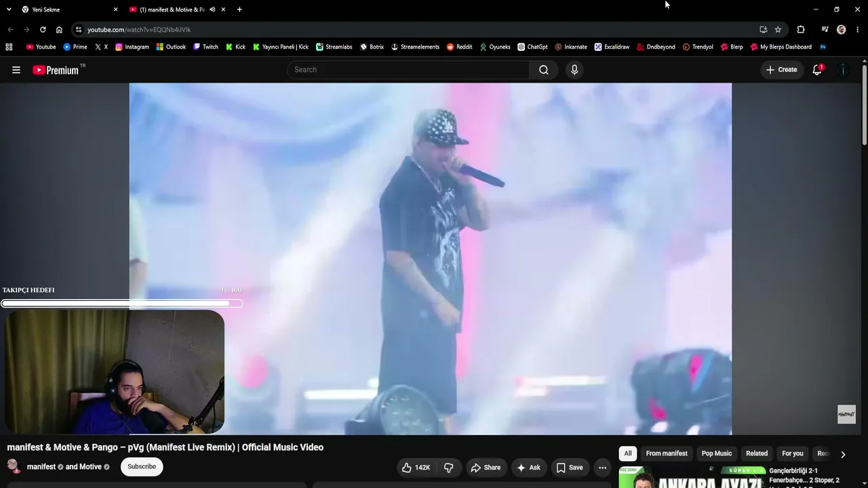The image size is (868, 488).
Task: Open the Excalidraw bookmark
Action: (612, 47)
